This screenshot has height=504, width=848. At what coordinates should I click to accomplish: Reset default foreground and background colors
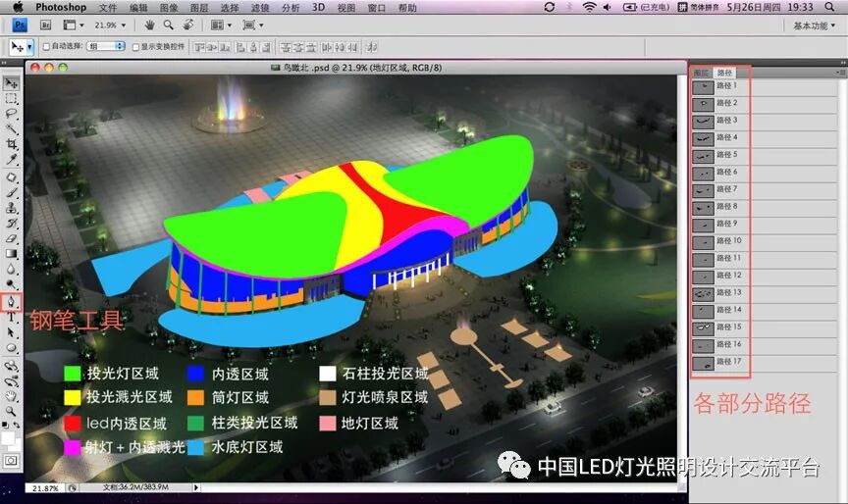(x=5, y=426)
